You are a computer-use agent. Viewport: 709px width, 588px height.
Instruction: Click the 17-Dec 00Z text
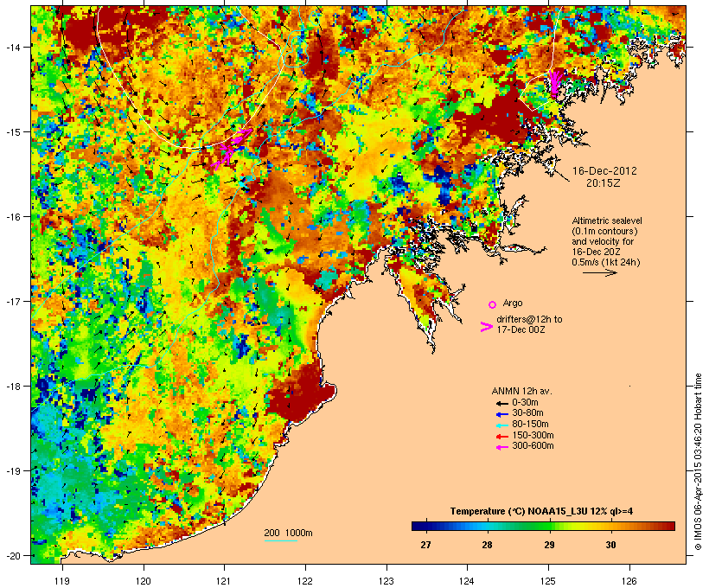click(x=521, y=329)
